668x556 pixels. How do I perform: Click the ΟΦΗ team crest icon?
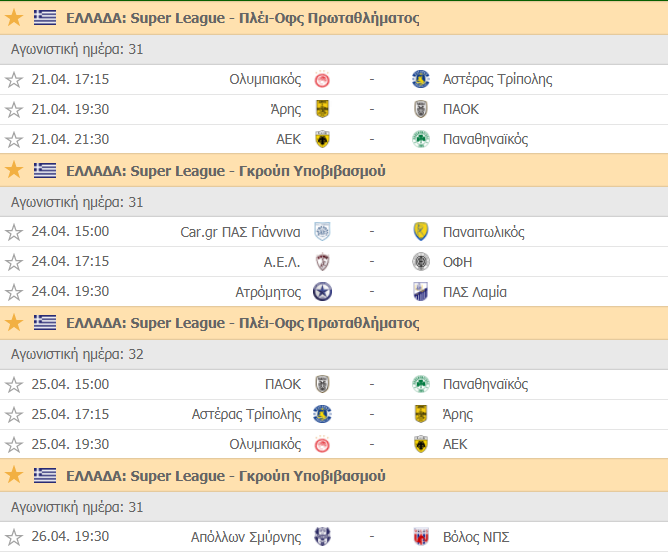click(421, 262)
